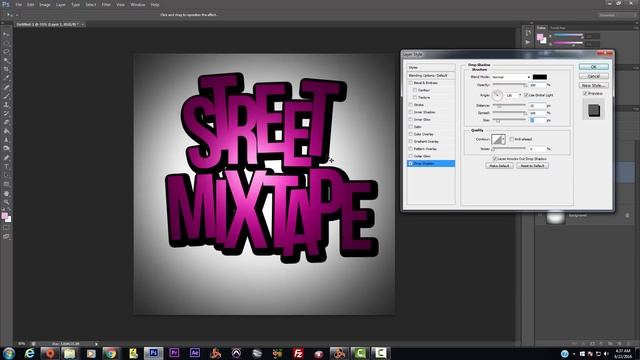Toggle Use Global Light checkbox
The height and width of the screenshot is (360, 640).
coord(526,95)
